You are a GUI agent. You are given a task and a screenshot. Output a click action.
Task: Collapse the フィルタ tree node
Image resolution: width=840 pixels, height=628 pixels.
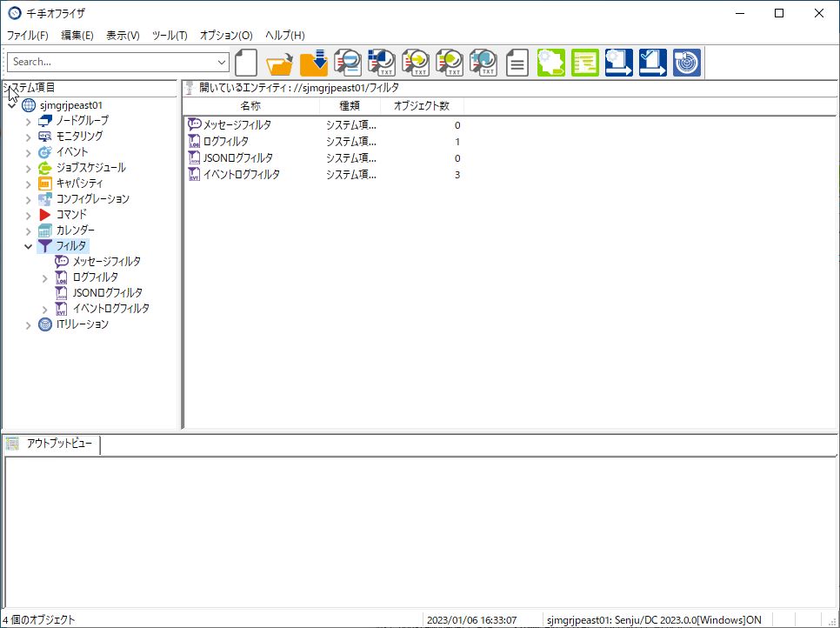29,246
